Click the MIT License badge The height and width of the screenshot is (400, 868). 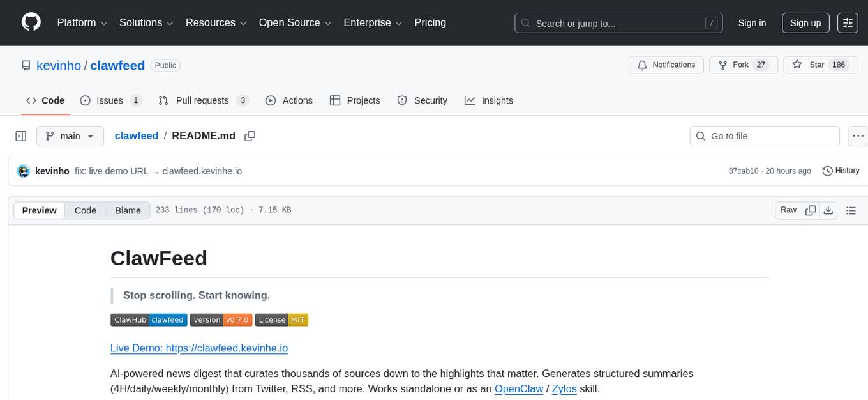(281, 320)
